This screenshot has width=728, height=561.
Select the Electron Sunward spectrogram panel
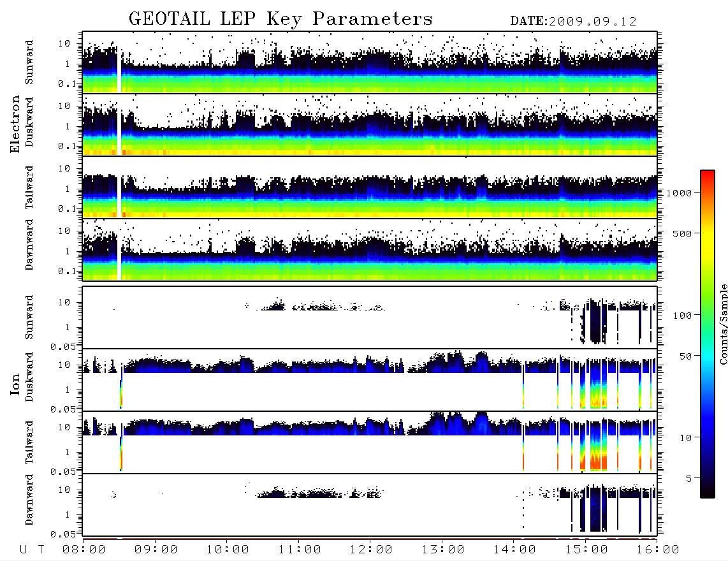click(x=370, y=62)
